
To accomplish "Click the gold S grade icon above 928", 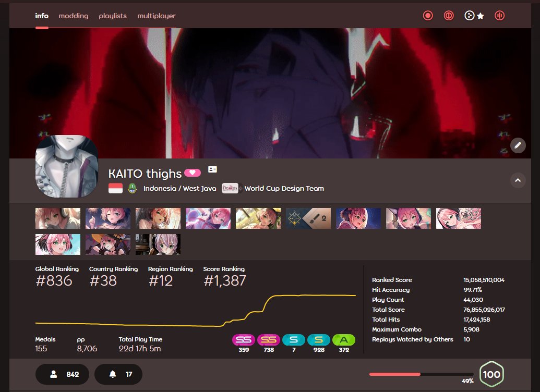I will (x=319, y=340).
